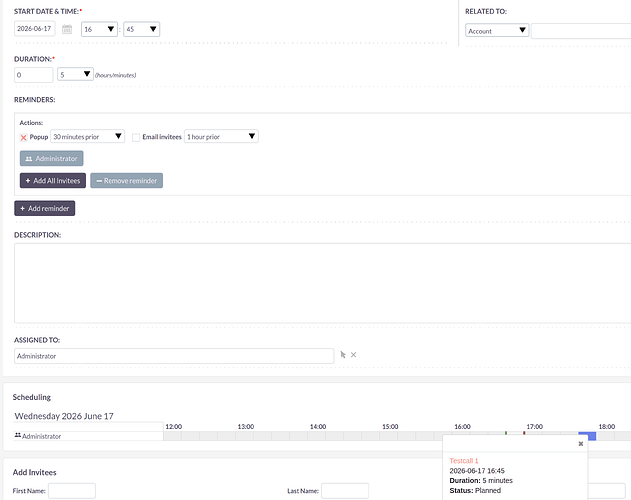The image size is (631, 500).
Task: Open the Testcall 1 link in popup
Action: (x=464, y=461)
